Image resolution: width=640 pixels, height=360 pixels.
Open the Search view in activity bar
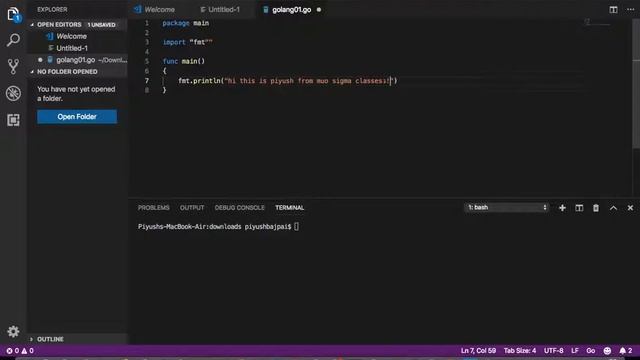click(13, 40)
